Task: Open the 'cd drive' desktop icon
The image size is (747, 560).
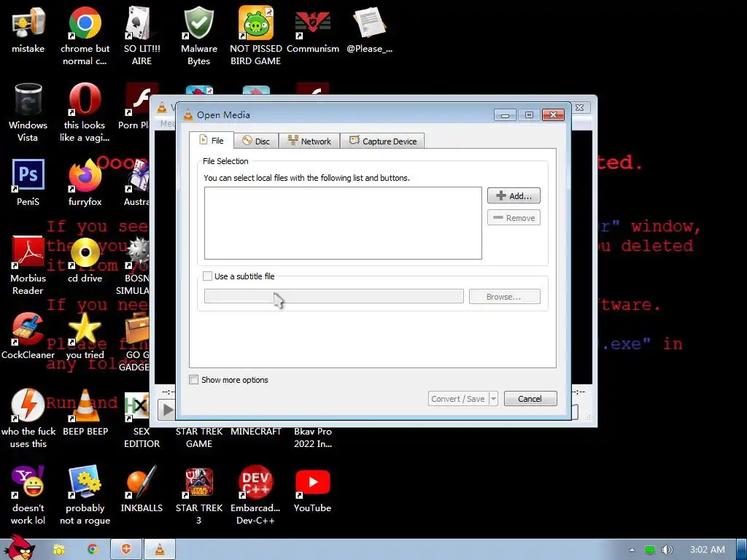Action: (85, 260)
